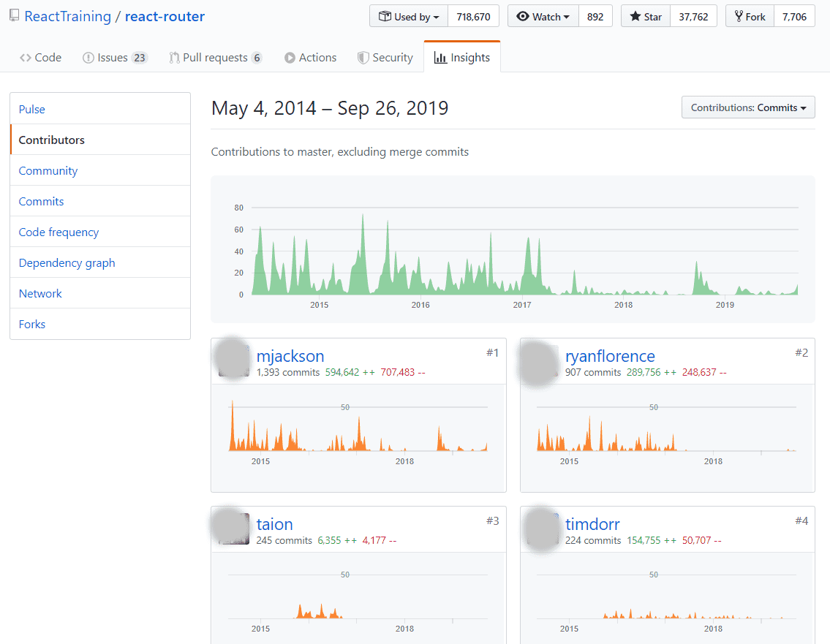Image resolution: width=830 pixels, height=644 pixels.
Task: Click taion's avatar thumbnail
Action: [233, 529]
